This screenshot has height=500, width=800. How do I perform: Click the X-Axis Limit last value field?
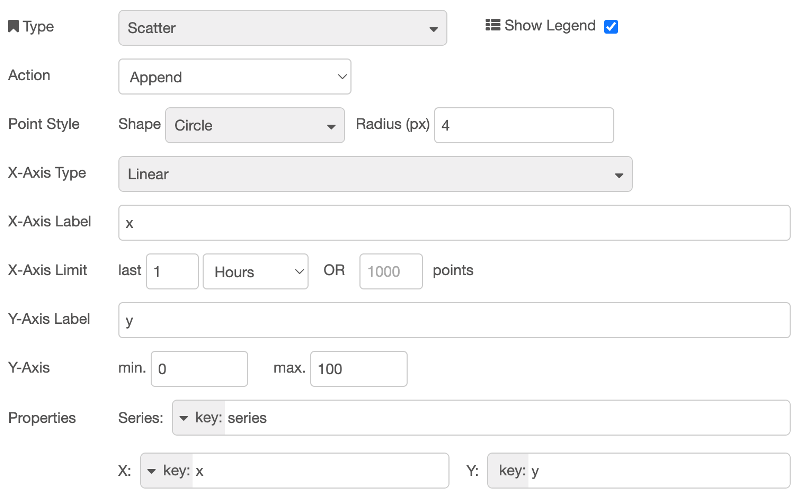[x=172, y=271]
